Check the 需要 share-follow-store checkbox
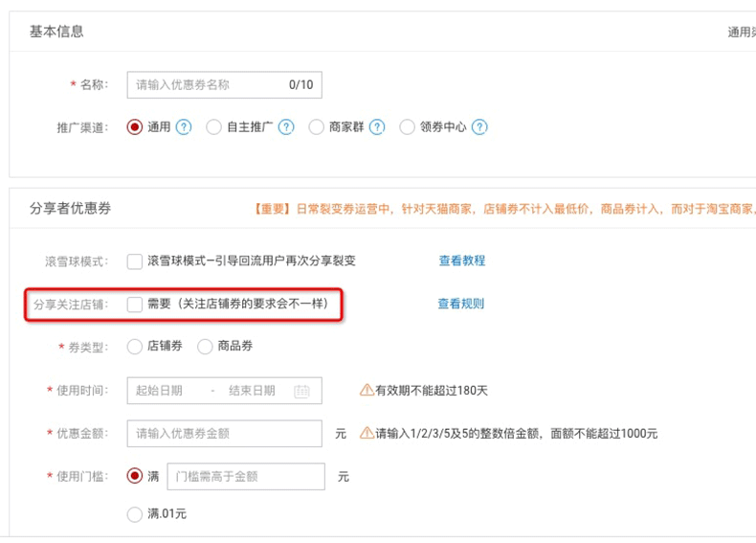 [135, 304]
